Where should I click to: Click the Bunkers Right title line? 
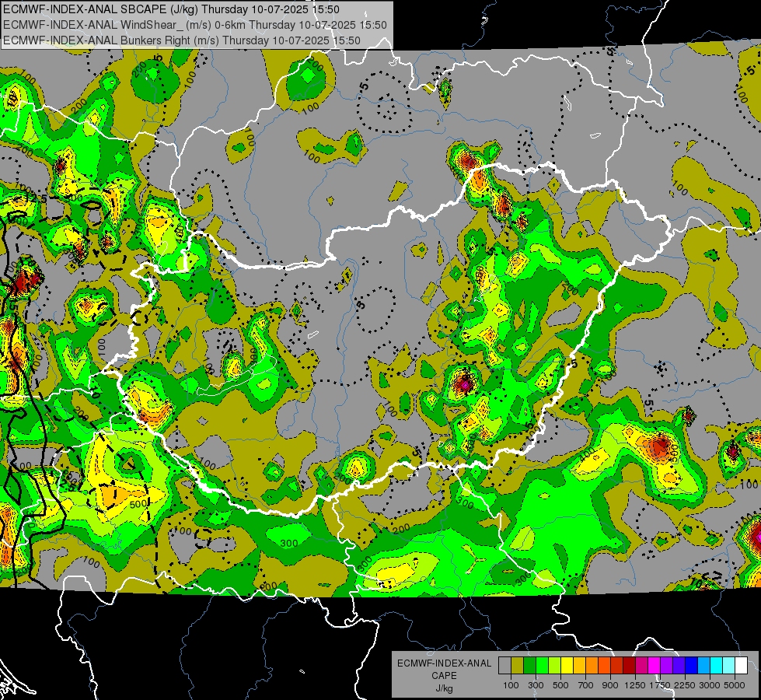tap(182, 40)
